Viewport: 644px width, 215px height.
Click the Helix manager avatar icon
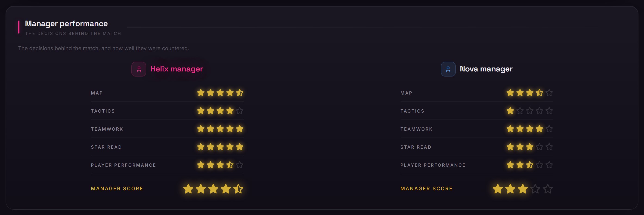(x=139, y=69)
